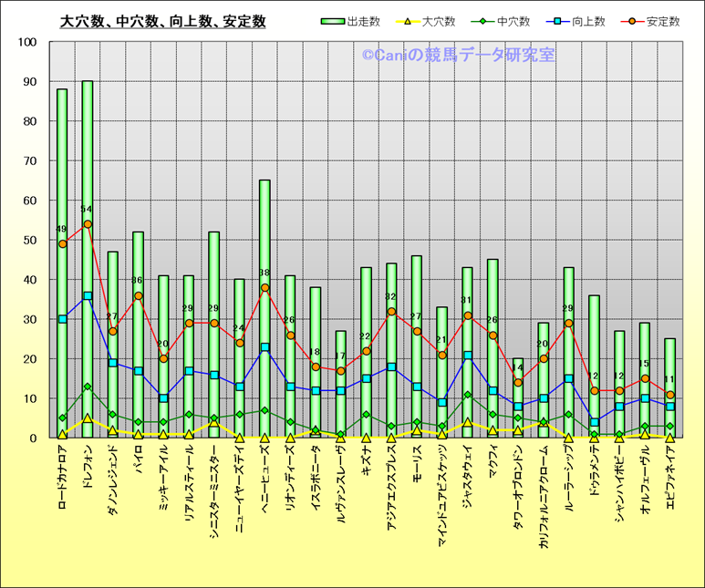705x588 pixels.
Task: Click the orange data point labeled 32
Action: pos(391,312)
